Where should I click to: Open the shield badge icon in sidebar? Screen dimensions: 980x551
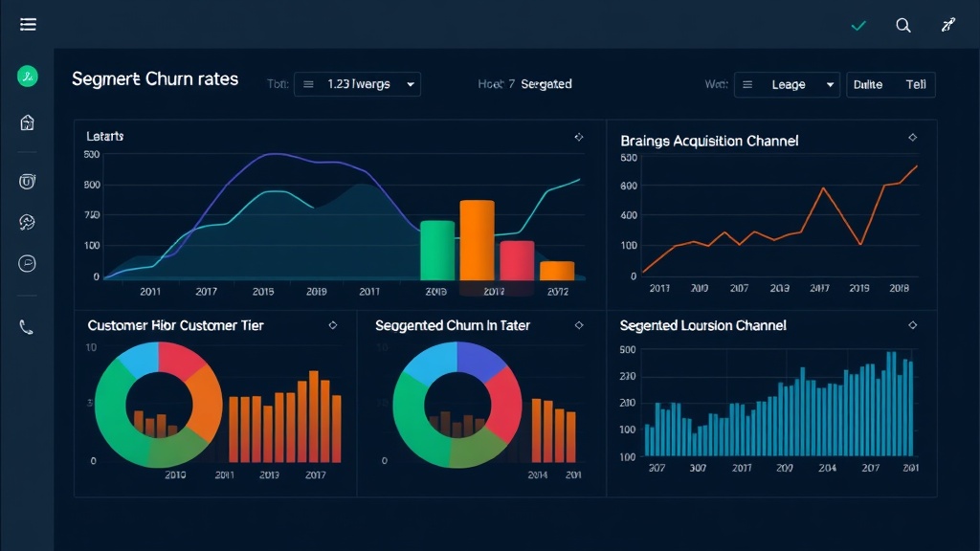point(27,181)
